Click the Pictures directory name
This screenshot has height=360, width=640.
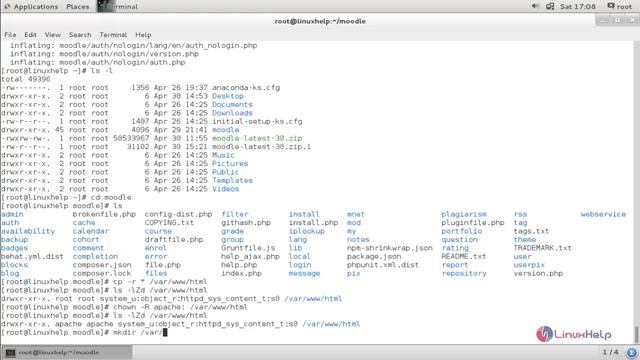230,164
